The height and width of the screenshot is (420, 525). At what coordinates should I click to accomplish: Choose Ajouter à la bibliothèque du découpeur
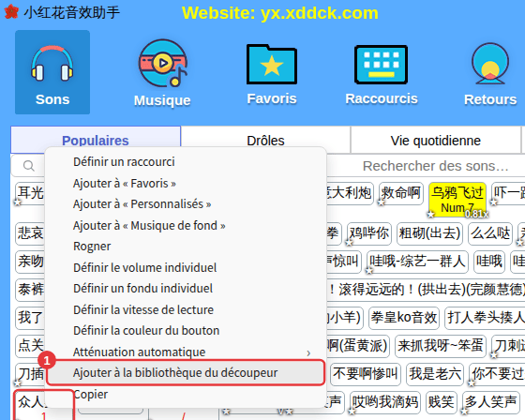[186, 373]
